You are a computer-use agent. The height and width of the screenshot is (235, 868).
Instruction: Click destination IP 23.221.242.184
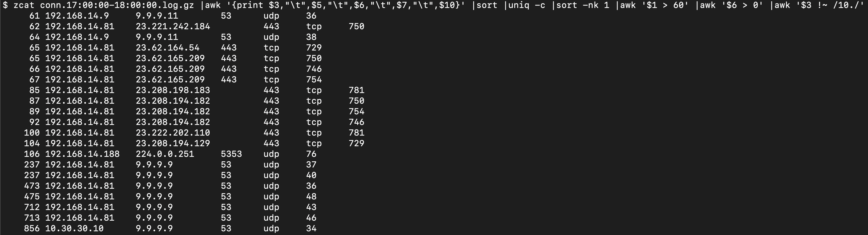tap(173, 26)
